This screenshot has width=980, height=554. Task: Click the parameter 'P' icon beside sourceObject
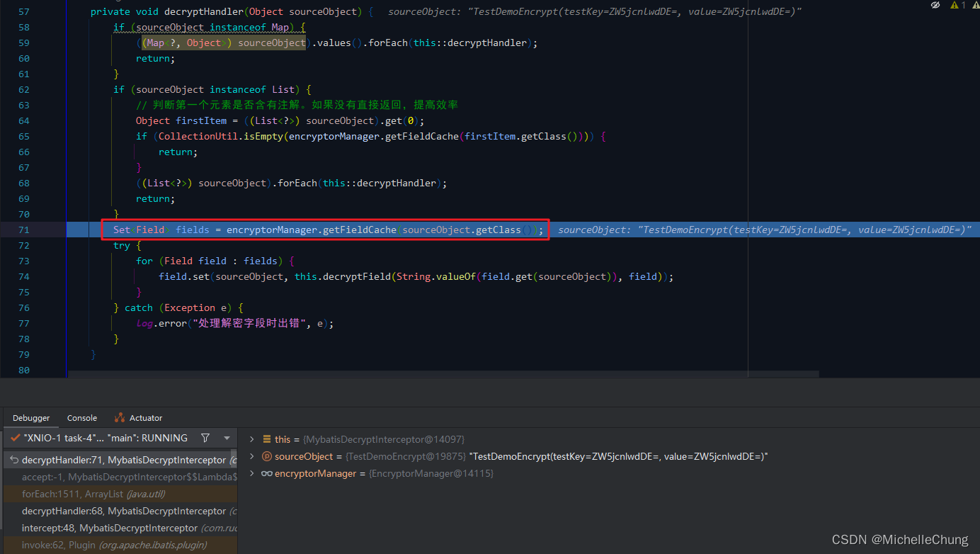(267, 456)
